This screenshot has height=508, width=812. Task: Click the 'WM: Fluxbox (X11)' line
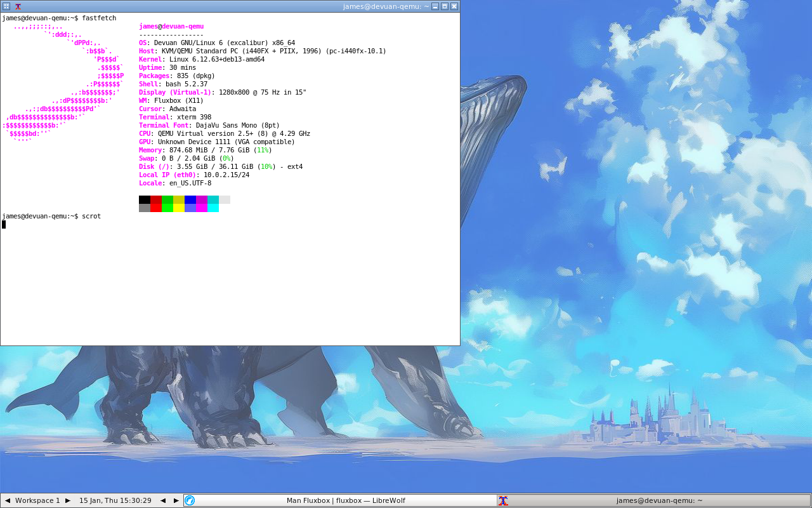(171, 100)
